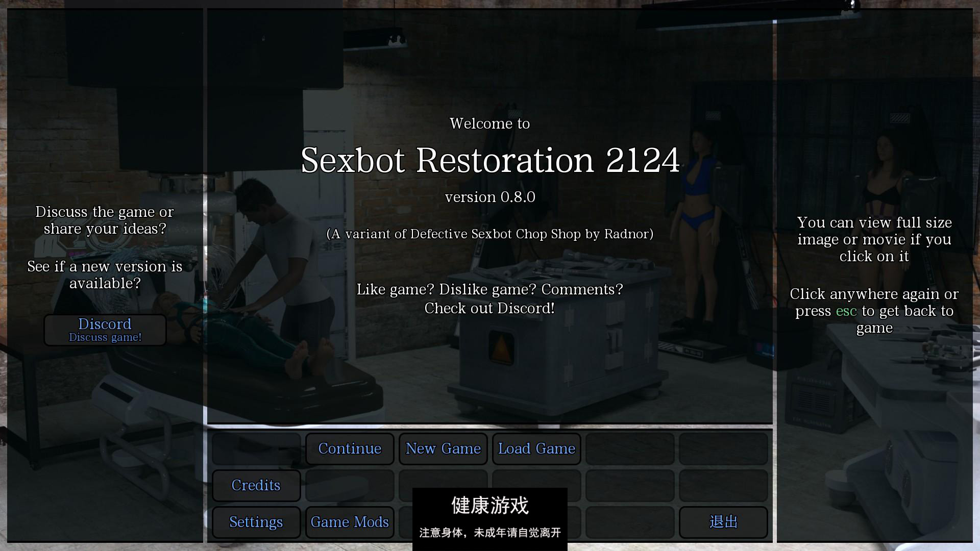The height and width of the screenshot is (551, 980).
Task: Toggle game mods settings
Action: 349,521
